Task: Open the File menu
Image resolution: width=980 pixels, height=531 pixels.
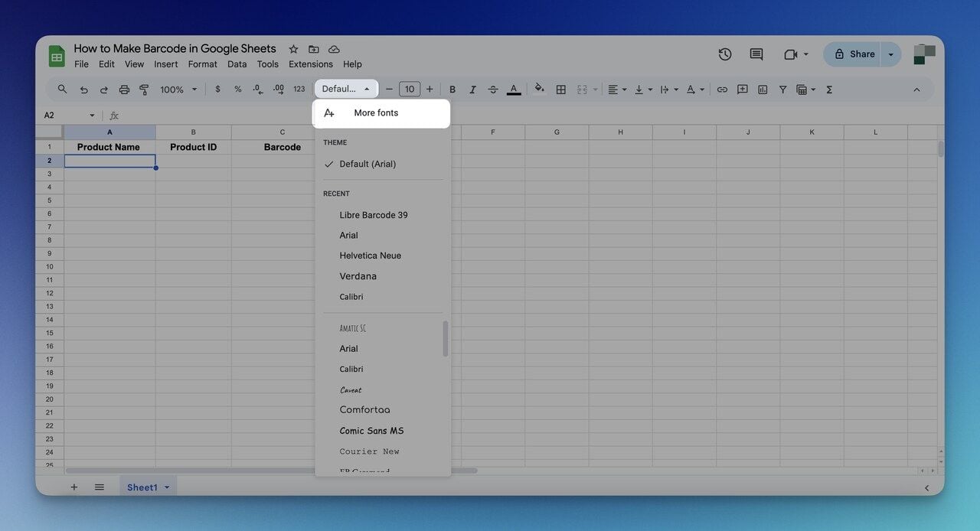Action: click(81, 64)
